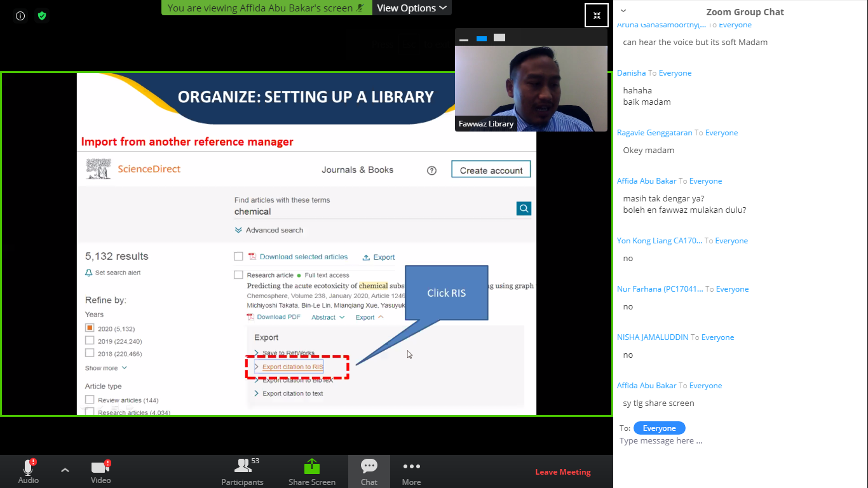Select the blue thumbnail view option

482,39
